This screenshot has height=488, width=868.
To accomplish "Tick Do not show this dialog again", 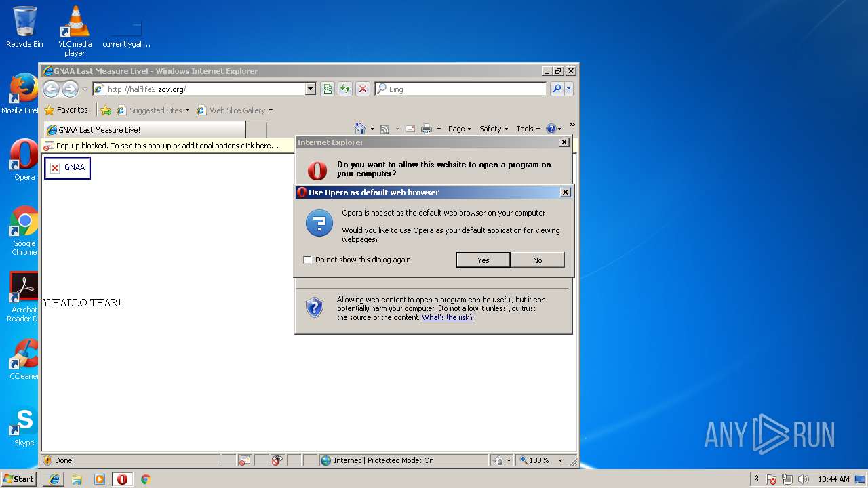I will click(x=307, y=260).
